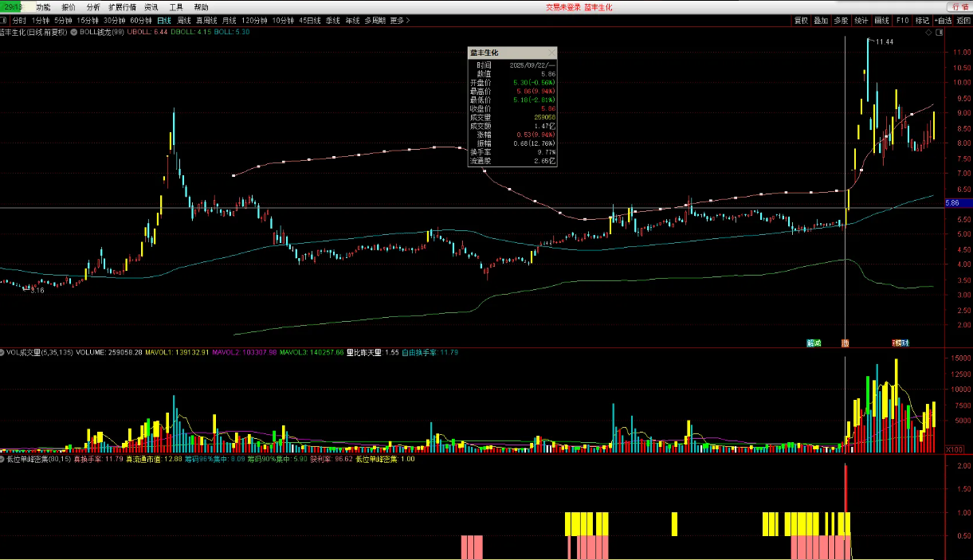This screenshot has height=560, width=973.
Task: Open the 分析 menu
Action: click(93, 7)
